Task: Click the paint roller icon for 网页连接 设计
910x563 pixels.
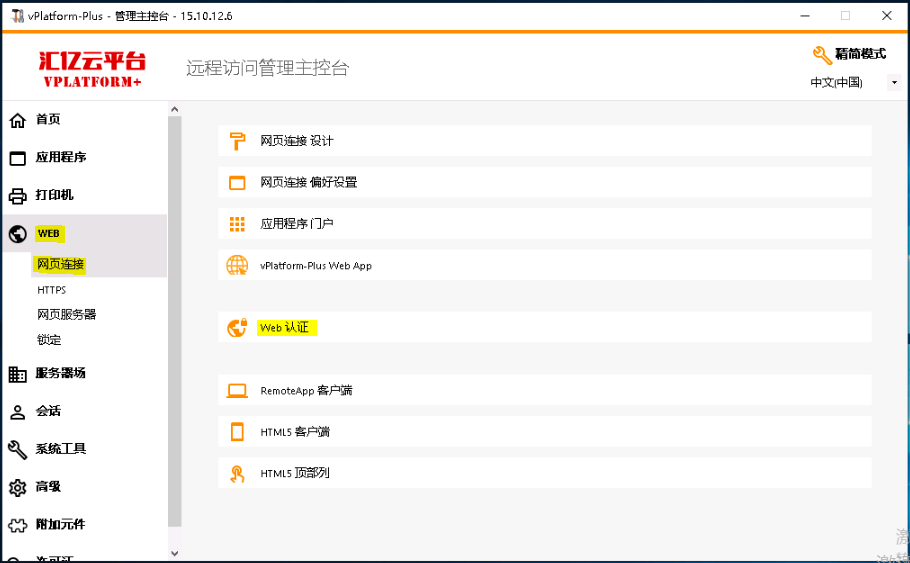Action: click(x=237, y=141)
